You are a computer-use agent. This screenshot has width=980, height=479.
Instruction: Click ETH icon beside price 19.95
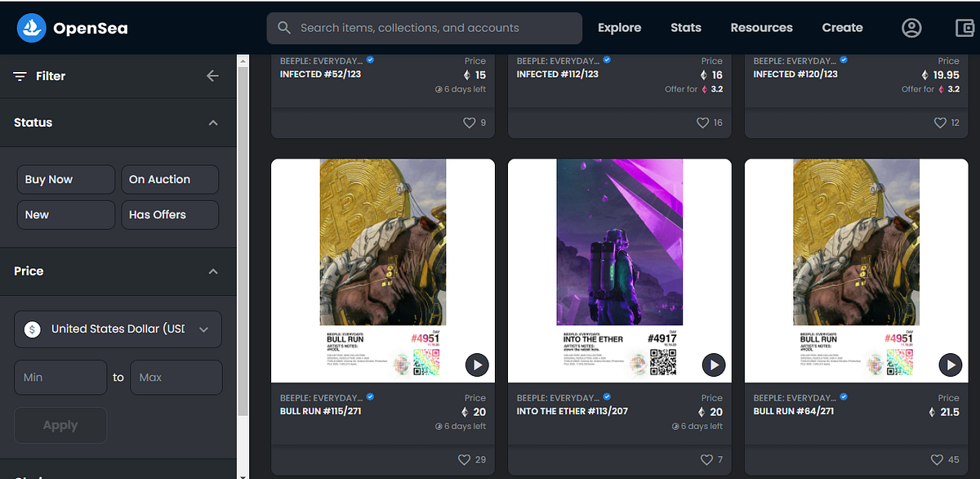pyautogui.click(x=924, y=74)
